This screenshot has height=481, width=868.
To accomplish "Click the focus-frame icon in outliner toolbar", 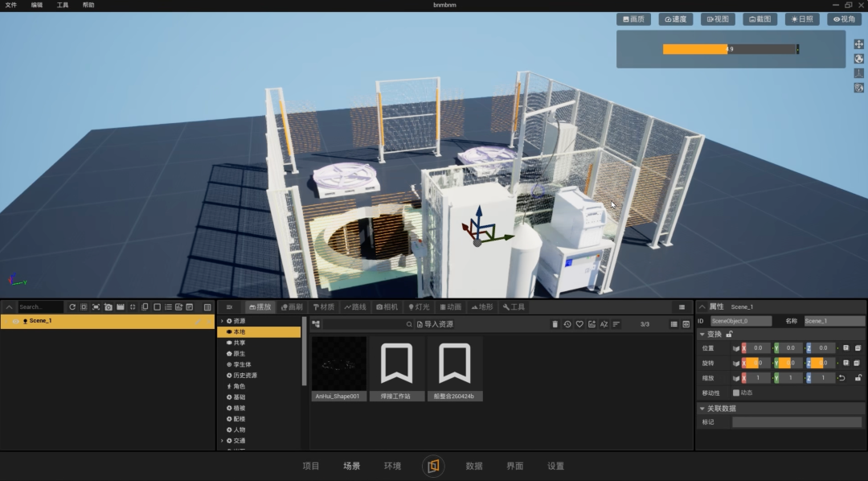I will [x=96, y=307].
